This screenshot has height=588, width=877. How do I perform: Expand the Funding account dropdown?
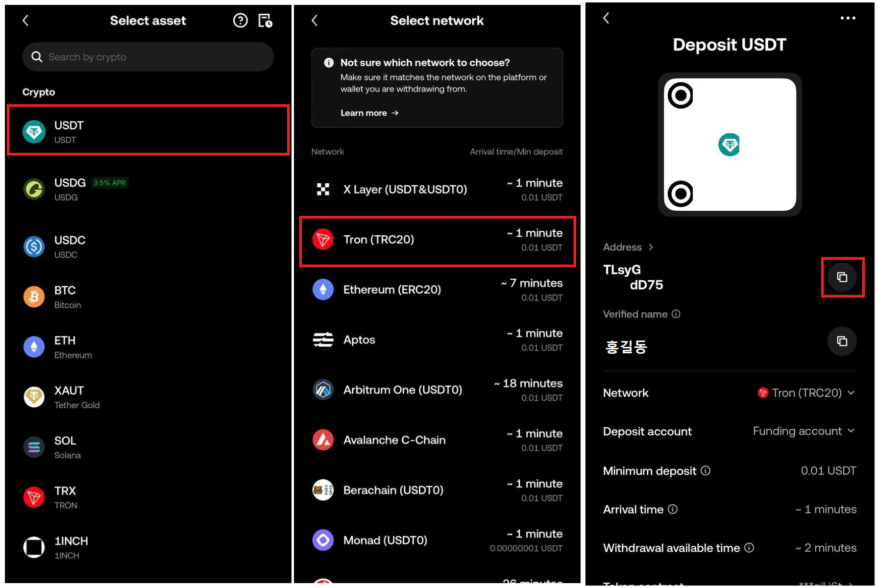pos(804,431)
